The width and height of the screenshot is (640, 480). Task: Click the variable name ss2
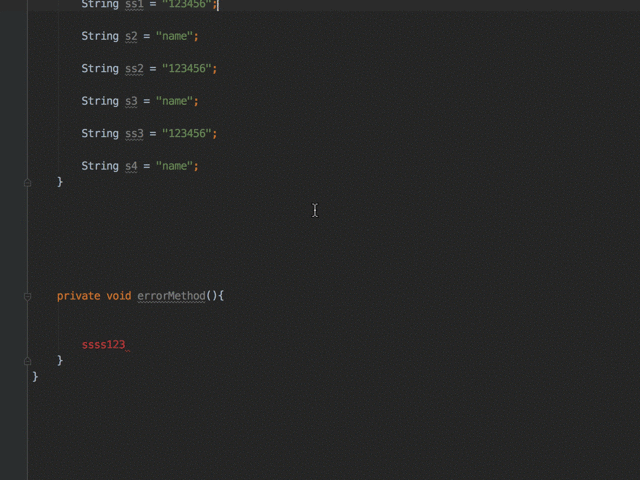pyautogui.click(x=134, y=69)
